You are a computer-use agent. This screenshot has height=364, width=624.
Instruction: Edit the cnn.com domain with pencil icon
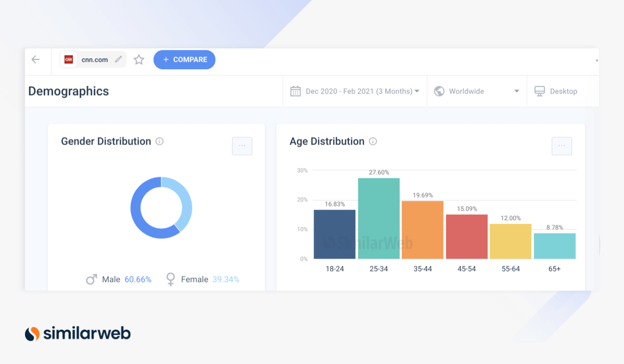119,59
